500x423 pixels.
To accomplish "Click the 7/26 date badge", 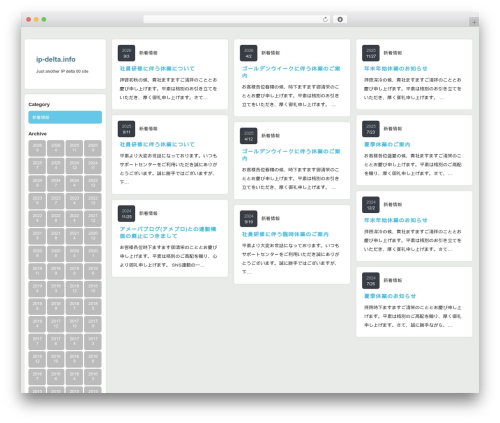I will 371,281.
